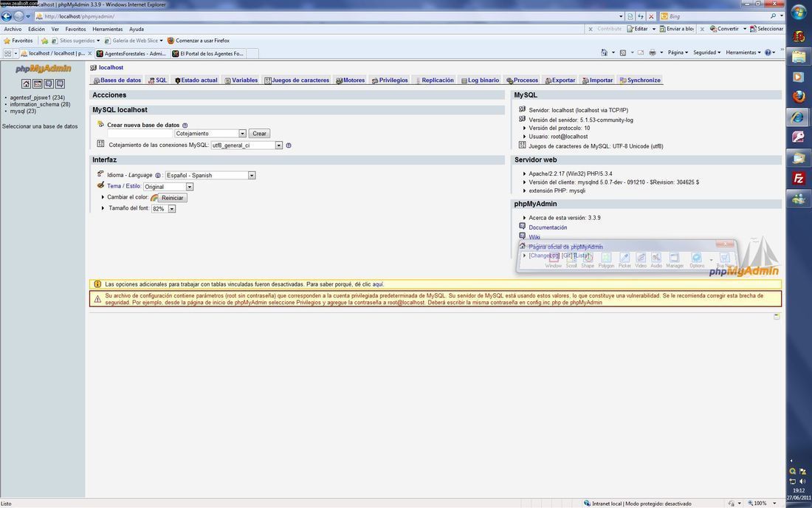Open the Seguridad dropdown menu
The image size is (812, 508).
707,52
